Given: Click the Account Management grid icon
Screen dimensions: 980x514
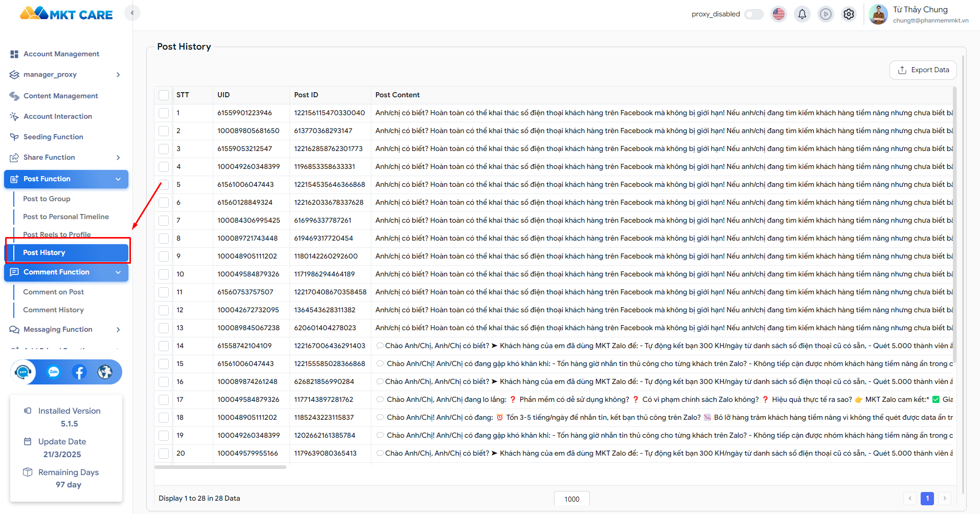Looking at the screenshot, I should click(x=14, y=54).
